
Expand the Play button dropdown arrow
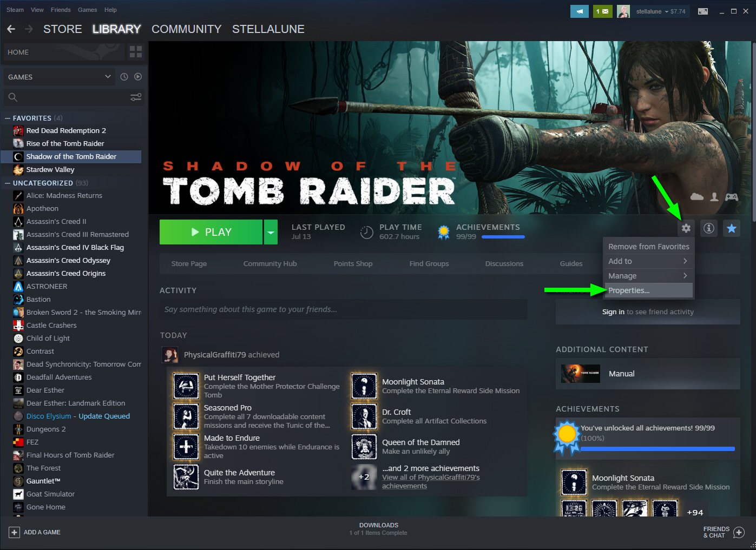pyautogui.click(x=271, y=232)
